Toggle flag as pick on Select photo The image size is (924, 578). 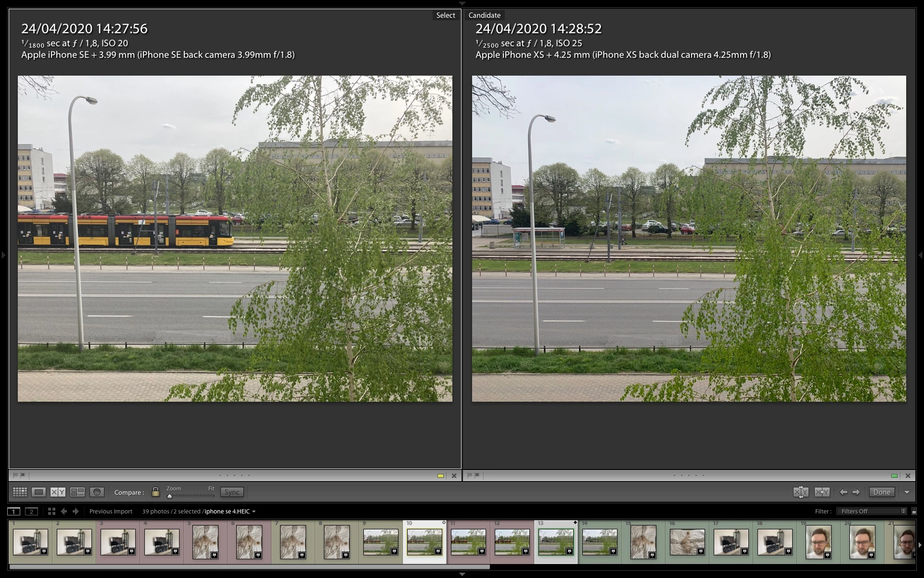(15, 475)
